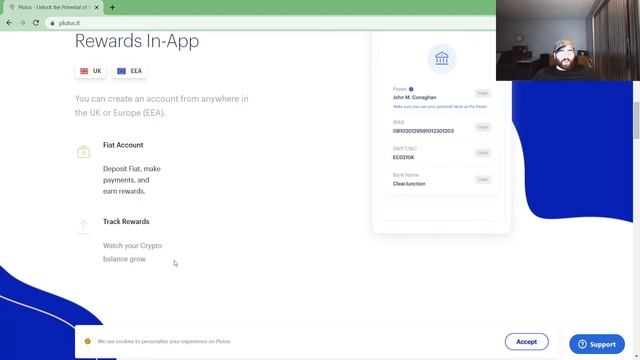Copy the Bank Name ClearJunction
This screenshot has width=640, height=360.
coord(482,179)
